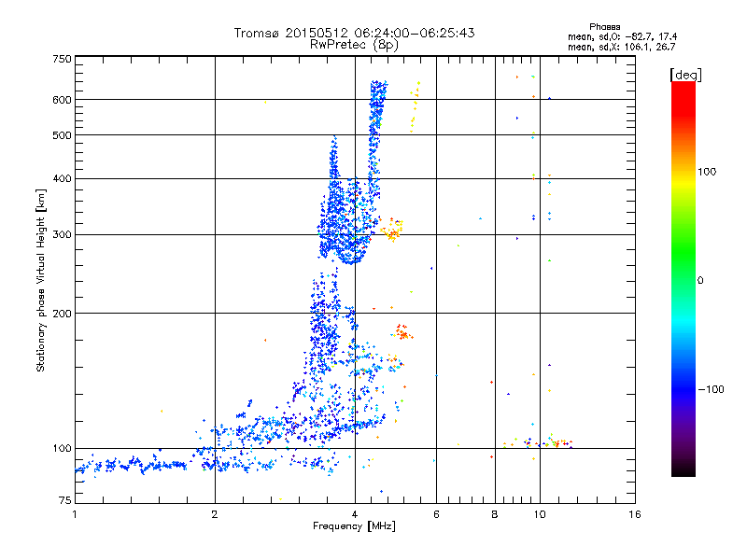This screenshot has width=747, height=560.
Task: Click y-axis tick label '200'
Action: 63,314
